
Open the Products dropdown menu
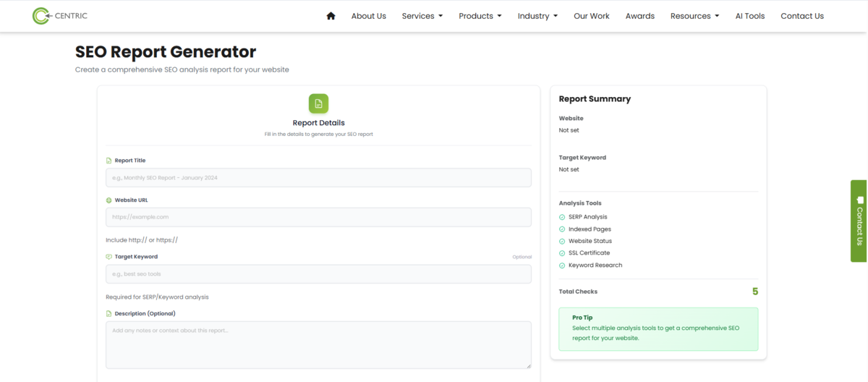pyautogui.click(x=480, y=16)
